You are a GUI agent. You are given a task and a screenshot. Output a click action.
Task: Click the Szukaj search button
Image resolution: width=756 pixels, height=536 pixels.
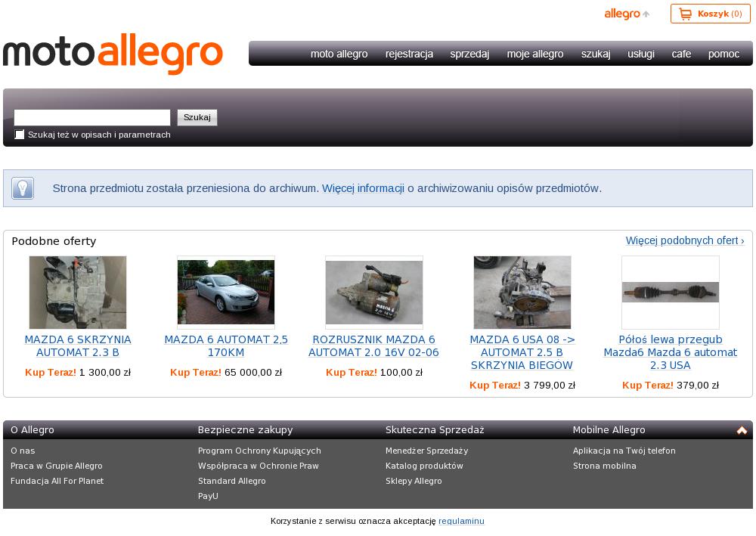[197, 118]
